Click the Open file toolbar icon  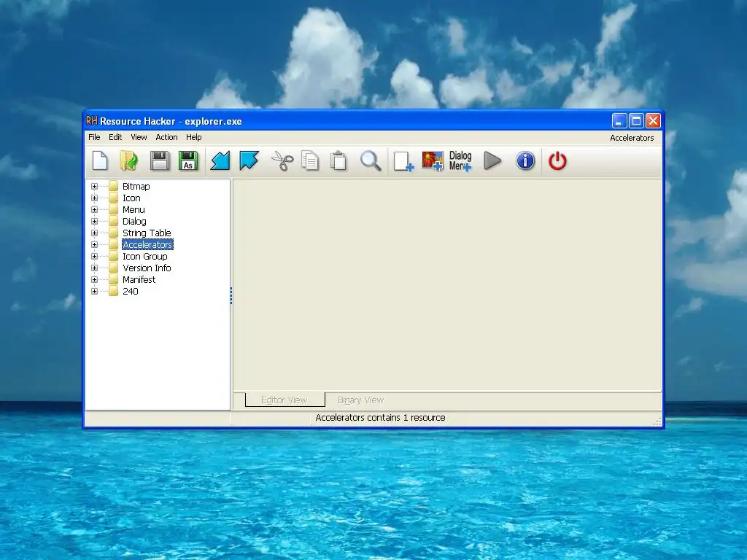(128, 160)
